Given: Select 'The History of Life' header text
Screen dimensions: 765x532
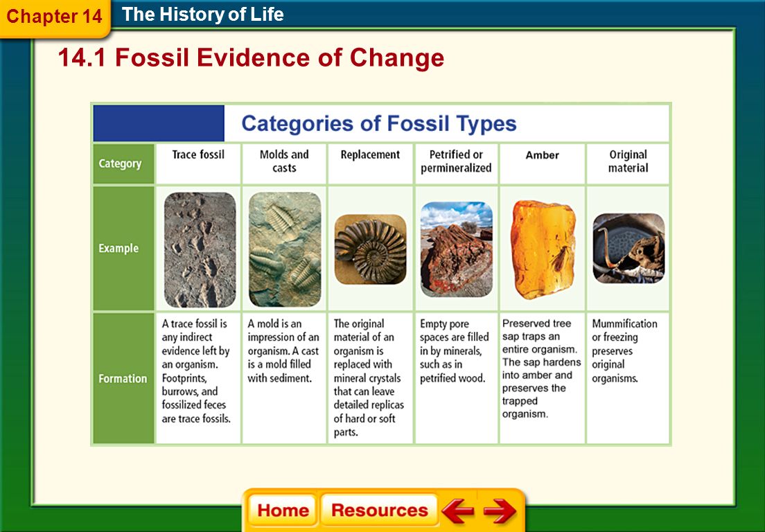Looking at the screenshot, I should pos(202,14).
